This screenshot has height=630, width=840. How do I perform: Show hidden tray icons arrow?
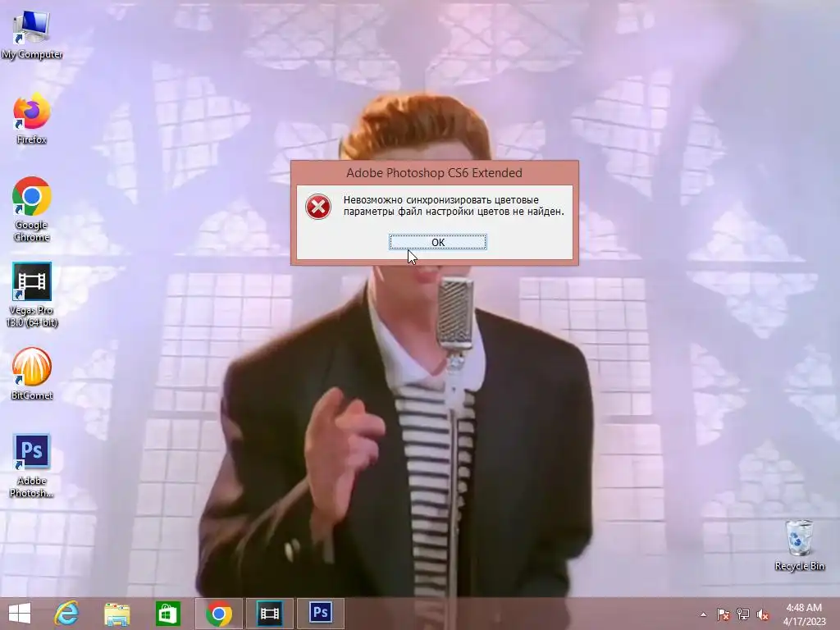(x=703, y=614)
